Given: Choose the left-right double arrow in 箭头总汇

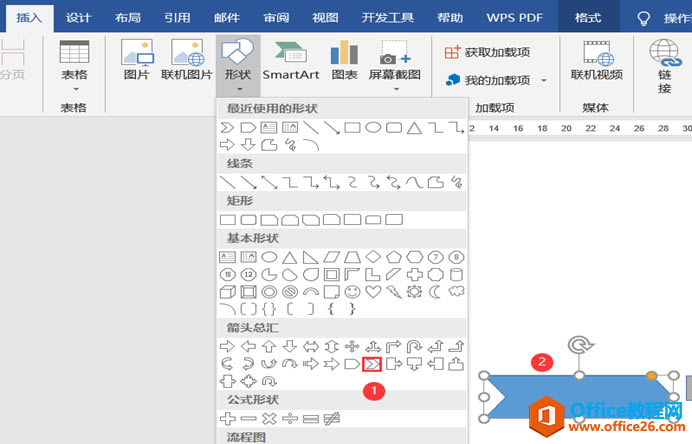Looking at the screenshot, I should (x=311, y=346).
